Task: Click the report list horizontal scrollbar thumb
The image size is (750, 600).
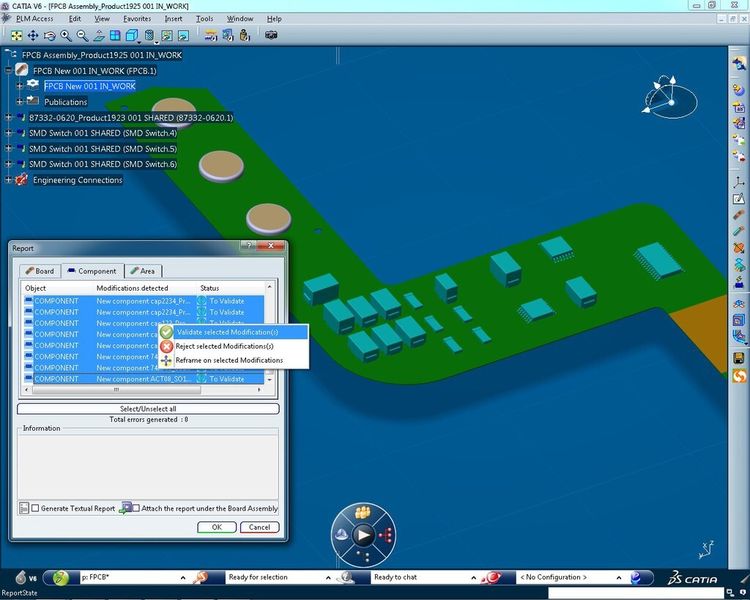Action: point(116,390)
